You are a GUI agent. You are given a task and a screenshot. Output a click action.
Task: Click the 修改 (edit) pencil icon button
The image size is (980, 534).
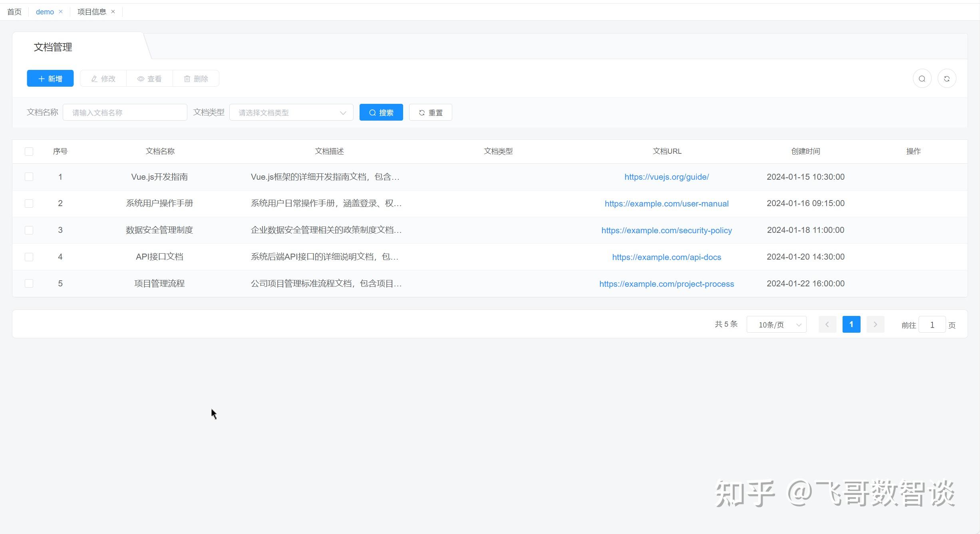point(103,78)
